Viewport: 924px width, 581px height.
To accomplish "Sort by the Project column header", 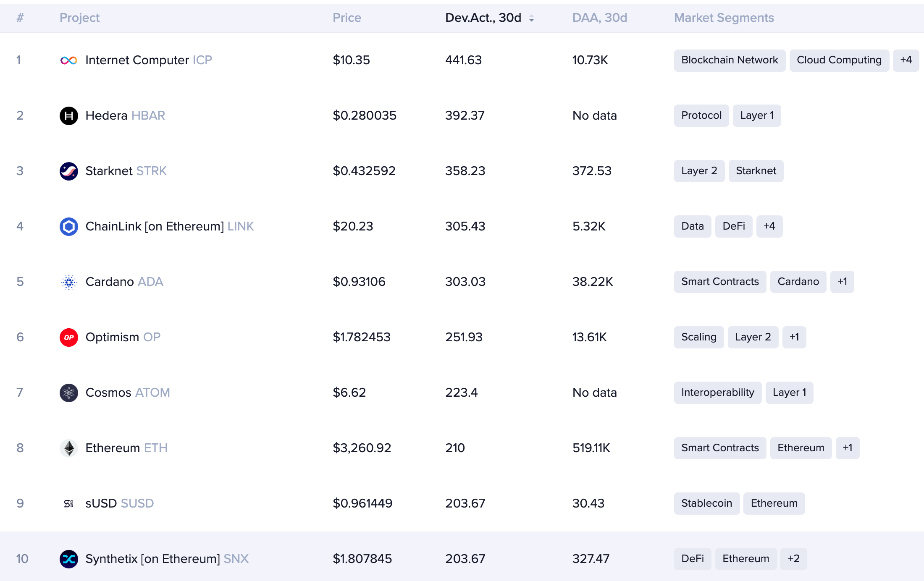I will [79, 18].
